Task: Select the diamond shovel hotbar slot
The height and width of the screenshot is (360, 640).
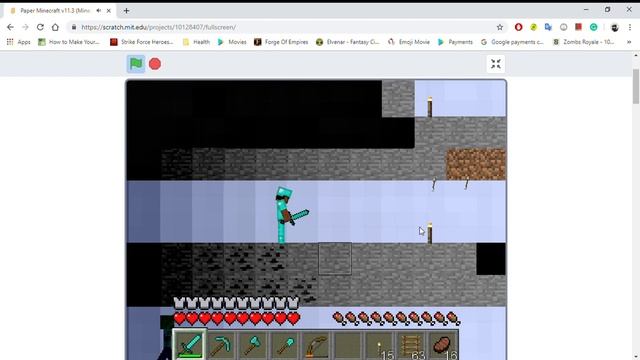Action: click(284, 344)
